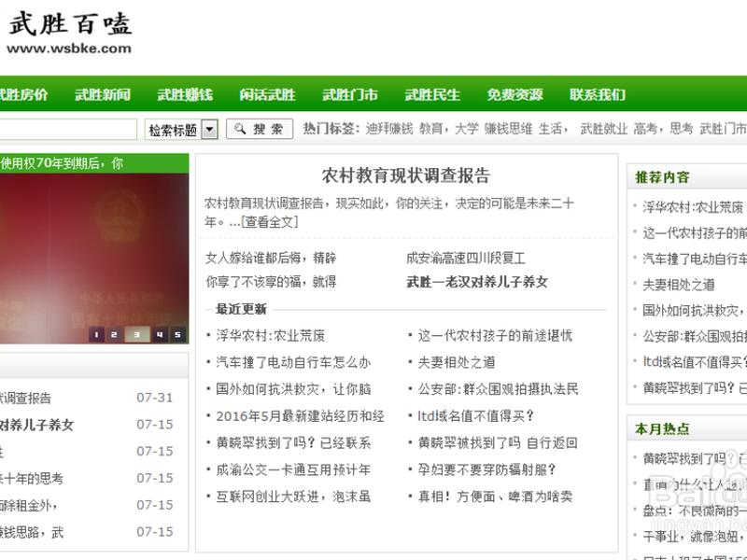747x560 pixels.
Task: Open 浮华农村:农业荒废 in 最近更新 list
Action: [x=270, y=336]
